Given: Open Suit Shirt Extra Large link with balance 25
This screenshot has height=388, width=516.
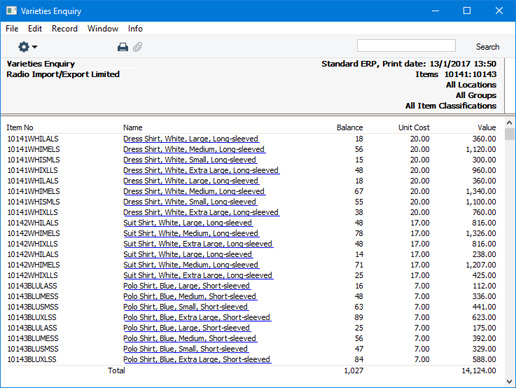Looking at the screenshot, I should [x=198, y=275].
